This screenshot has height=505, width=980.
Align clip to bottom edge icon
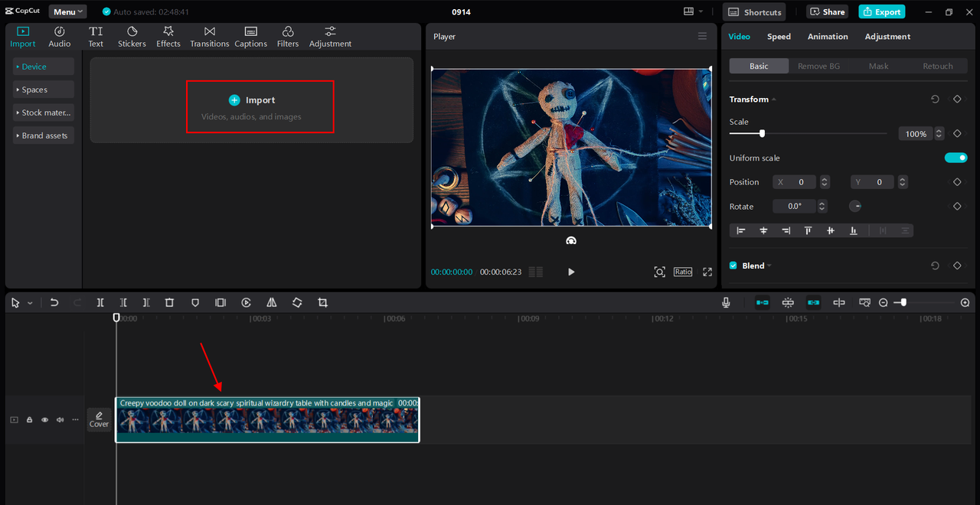click(x=853, y=230)
